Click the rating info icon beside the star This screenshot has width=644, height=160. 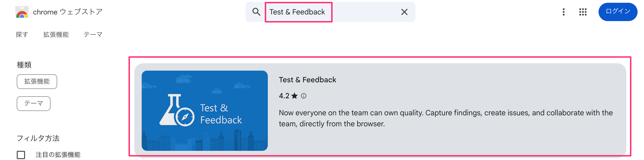[303, 96]
